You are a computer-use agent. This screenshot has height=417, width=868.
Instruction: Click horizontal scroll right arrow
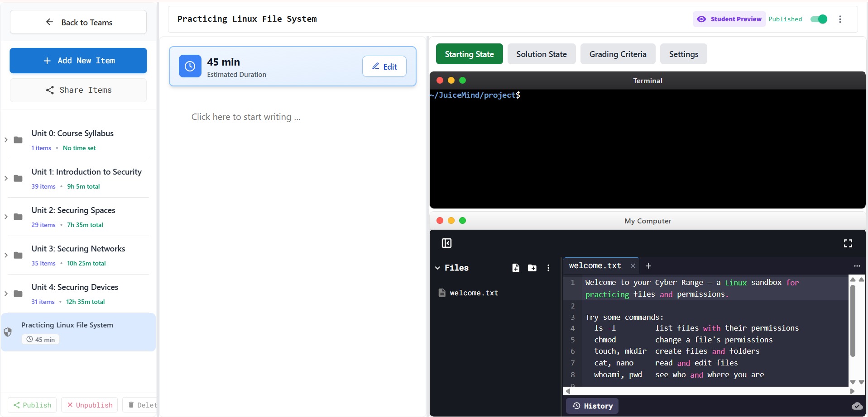click(x=852, y=391)
